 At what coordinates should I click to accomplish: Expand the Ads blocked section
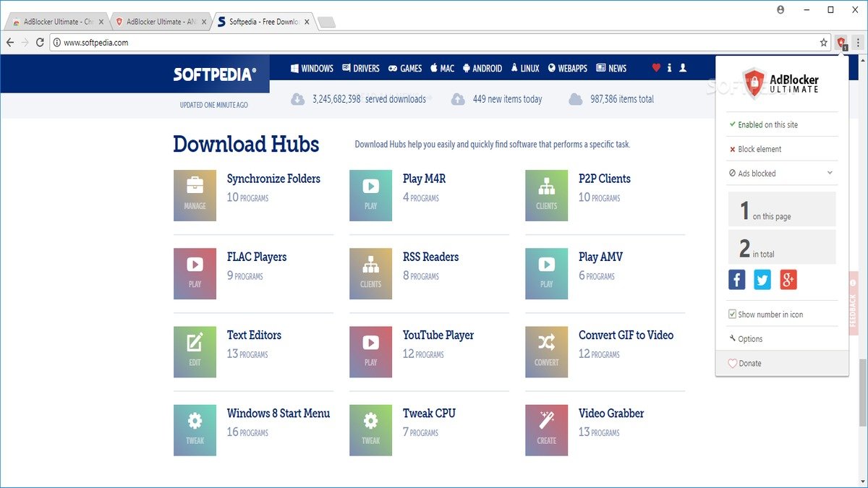click(x=830, y=174)
